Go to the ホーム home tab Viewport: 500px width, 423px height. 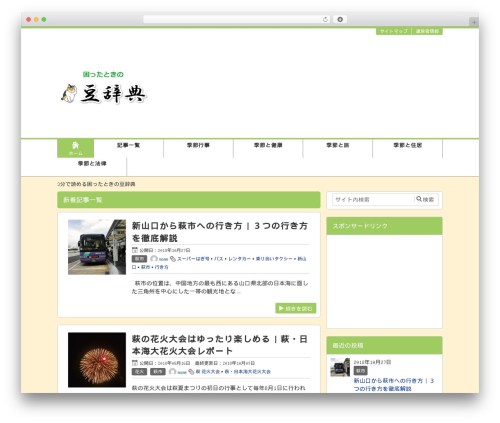pos(75,148)
